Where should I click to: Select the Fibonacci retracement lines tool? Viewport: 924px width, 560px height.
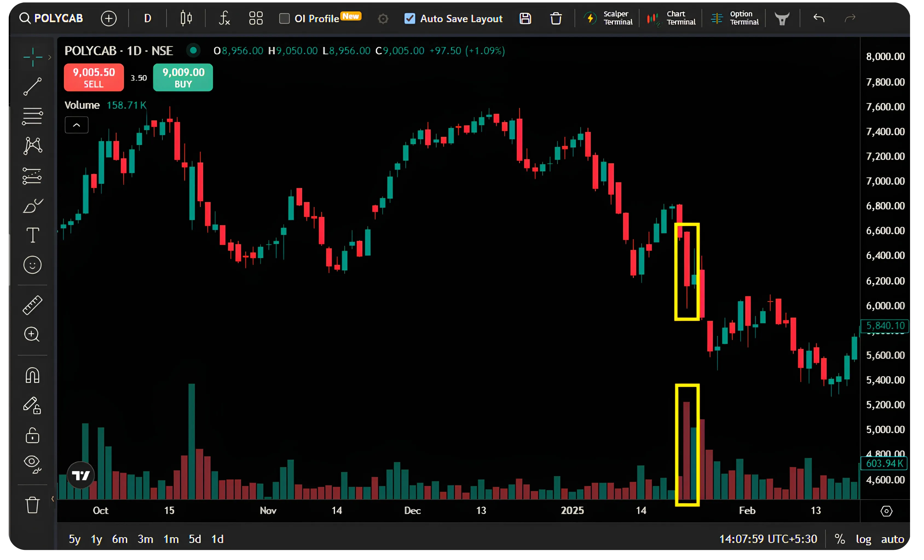pyautogui.click(x=33, y=116)
